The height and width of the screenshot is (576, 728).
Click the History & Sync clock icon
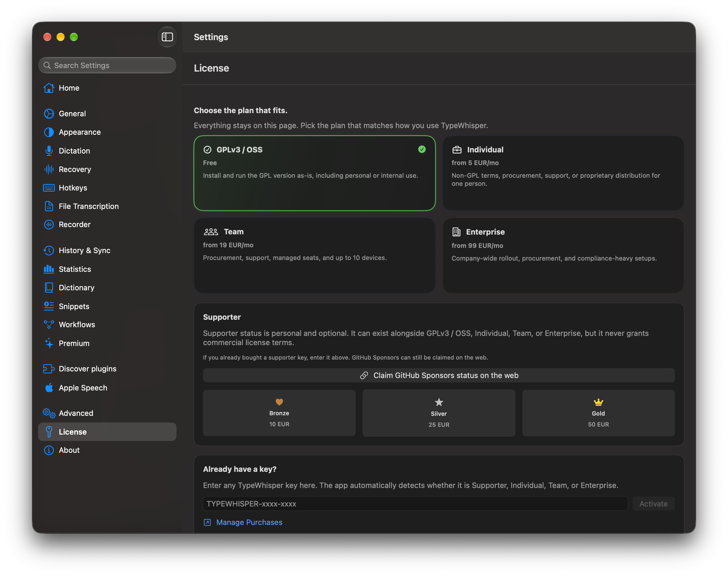coord(49,250)
